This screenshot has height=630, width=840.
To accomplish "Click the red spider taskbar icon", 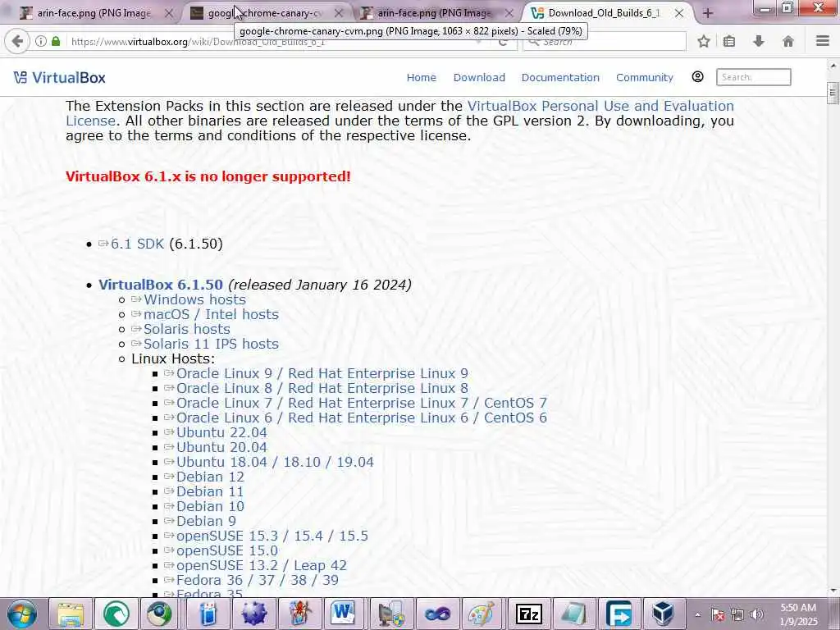I will (x=300, y=614).
